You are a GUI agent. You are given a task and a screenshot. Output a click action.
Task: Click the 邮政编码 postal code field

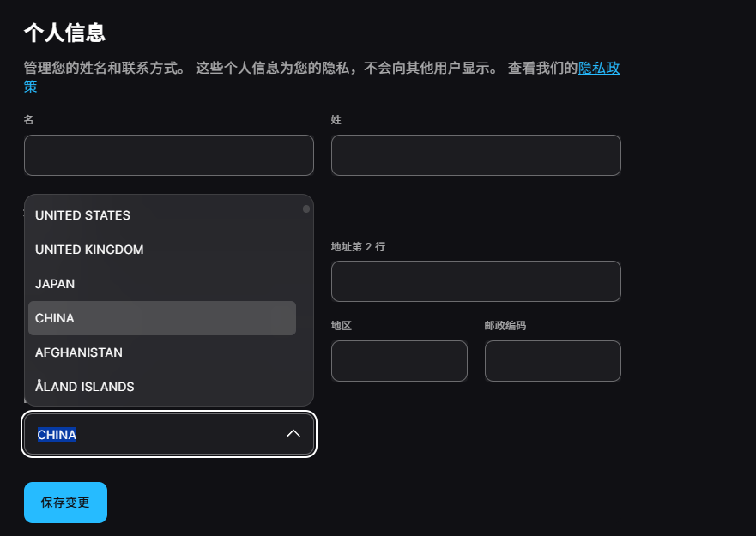coord(553,361)
